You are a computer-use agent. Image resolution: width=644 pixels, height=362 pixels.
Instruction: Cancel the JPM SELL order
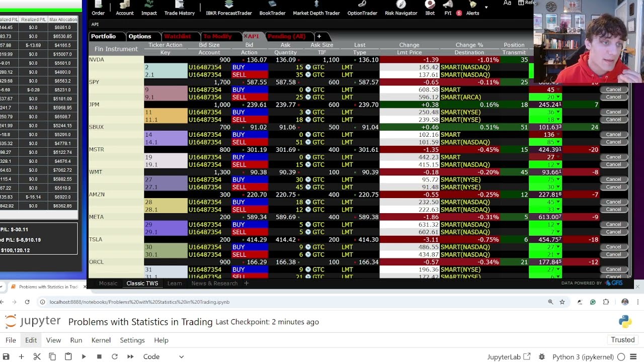click(x=614, y=120)
